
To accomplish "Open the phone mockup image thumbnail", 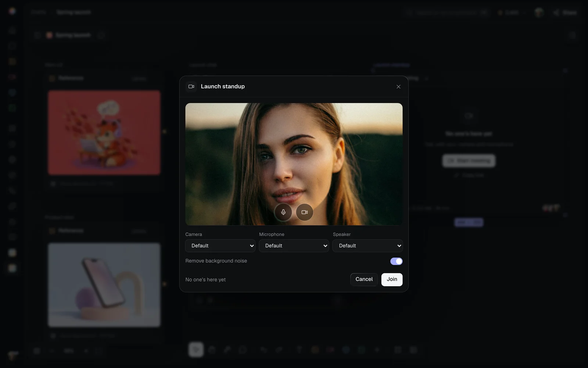I will tap(104, 285).
